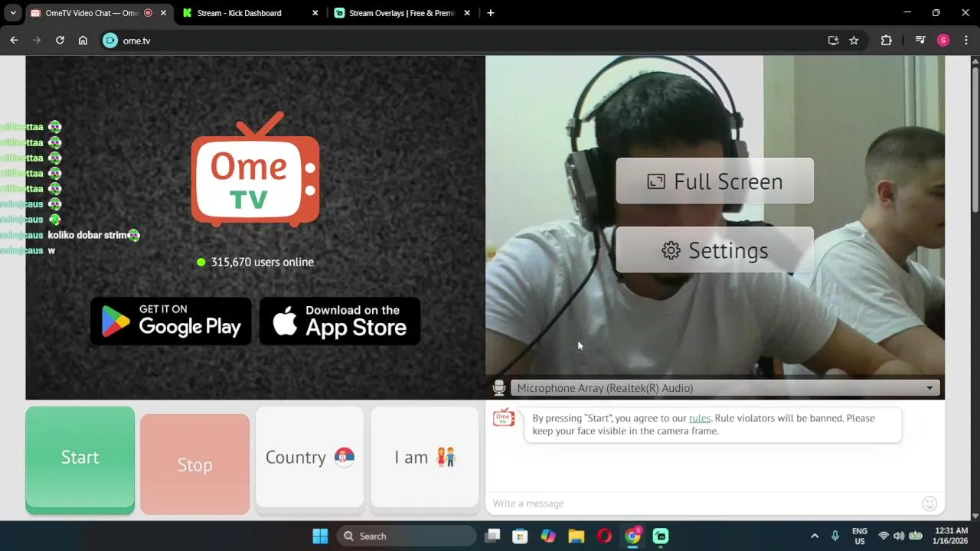Open File Explorer from the taskbar
This screenshot has width=980, height=551.
click(x=577, y=536)
